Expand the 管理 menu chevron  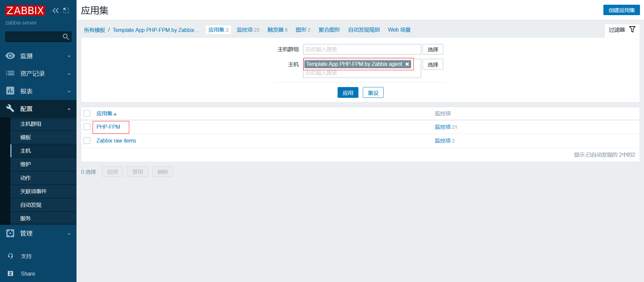point(69,234)
